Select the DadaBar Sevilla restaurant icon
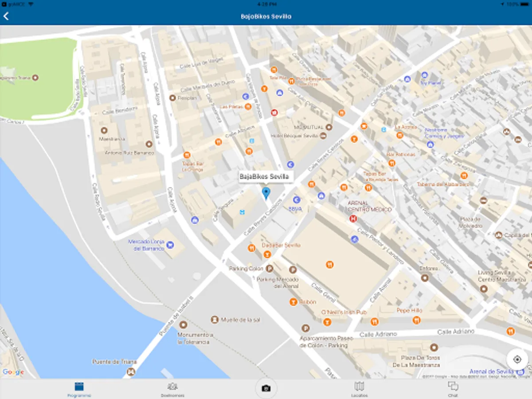The height and width of the screenshot is (399, 532). 251,248
